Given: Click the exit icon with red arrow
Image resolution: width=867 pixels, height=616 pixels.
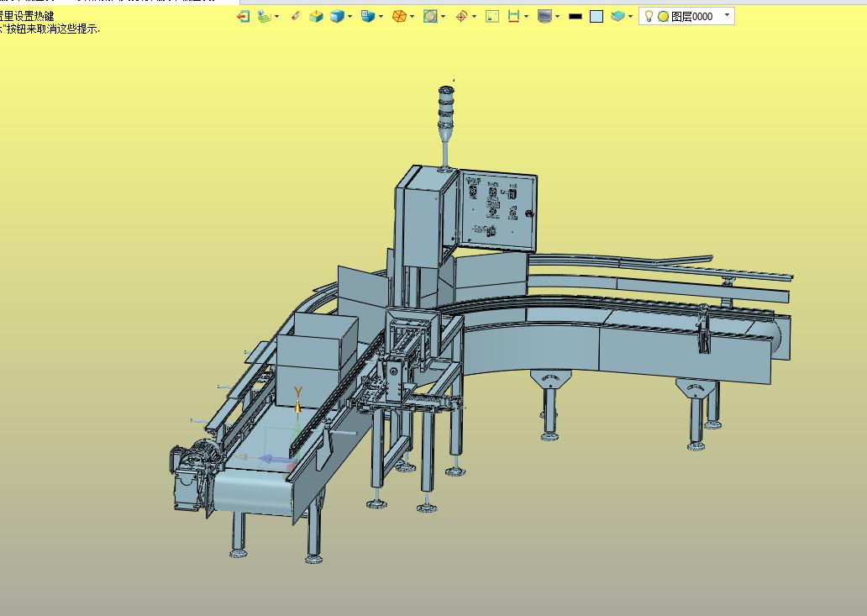Looking at the screenshot, I should (x=243, y=16).
